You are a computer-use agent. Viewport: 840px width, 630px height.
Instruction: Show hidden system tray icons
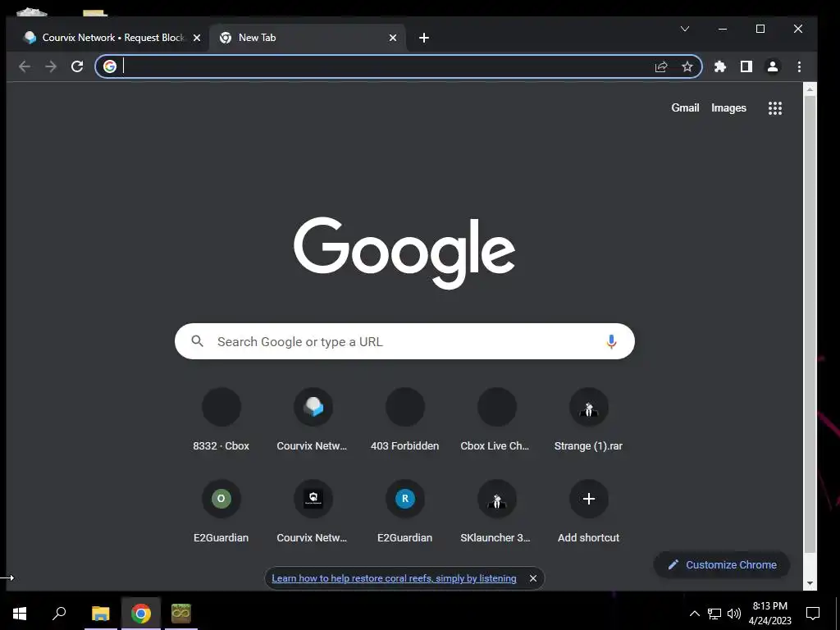coord(694,614)
